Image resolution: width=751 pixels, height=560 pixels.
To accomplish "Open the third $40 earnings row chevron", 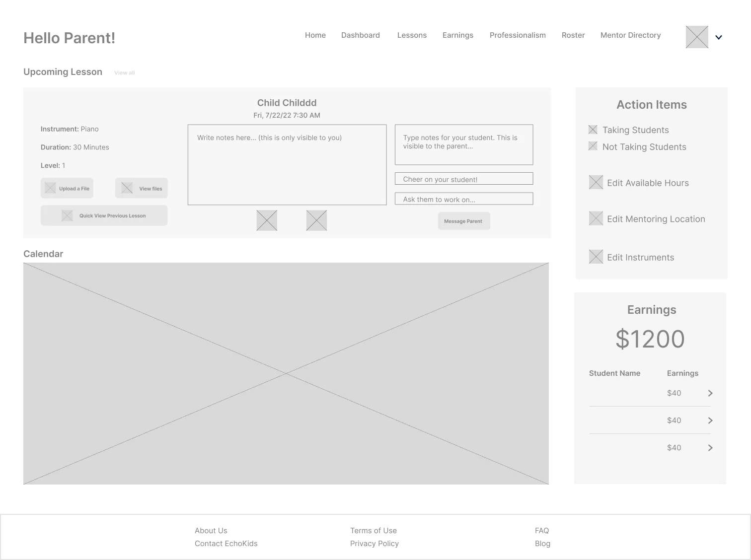I will 710,448.
